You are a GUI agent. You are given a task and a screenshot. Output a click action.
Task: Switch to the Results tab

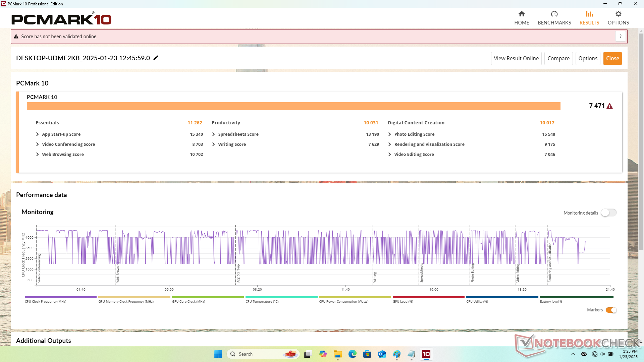[589, 18]
